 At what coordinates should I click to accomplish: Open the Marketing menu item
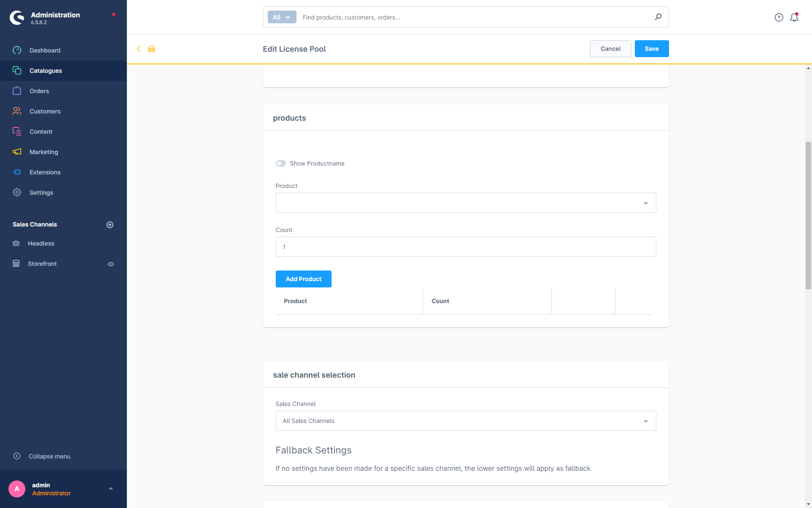coord(63,152)
